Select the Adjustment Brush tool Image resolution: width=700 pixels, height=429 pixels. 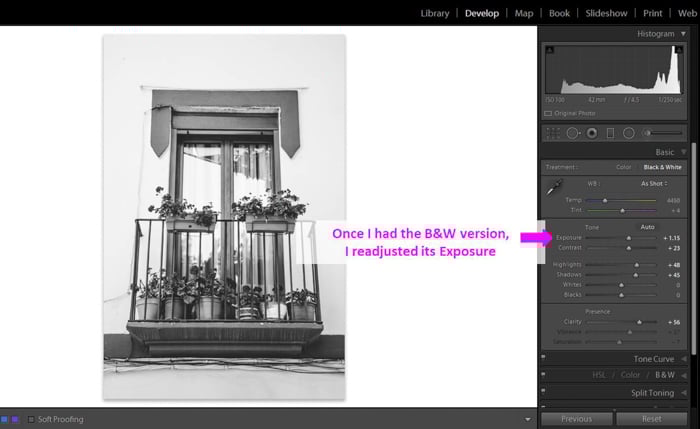[x=646, y=133]
